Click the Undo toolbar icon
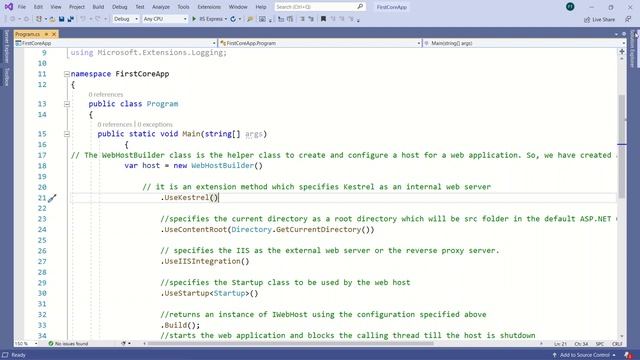 (x=83, y=19)
